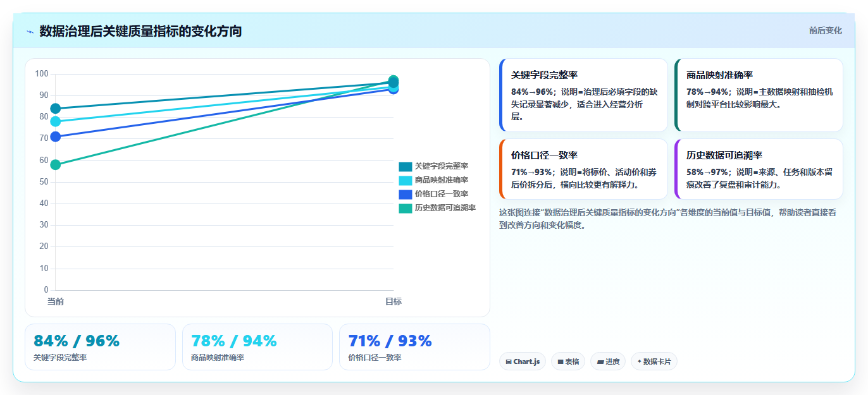Image resolution: width=868 pixels, height=395 pixels.
Task: Open the 关键字段完整率 detail card heading
Action: point(544,75)
